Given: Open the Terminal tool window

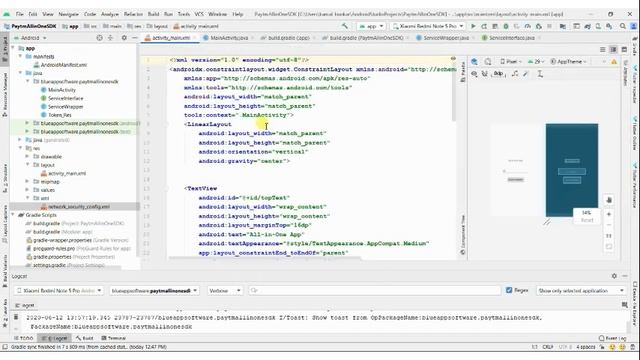Looking at the screenshot, I should coord(113,338).
